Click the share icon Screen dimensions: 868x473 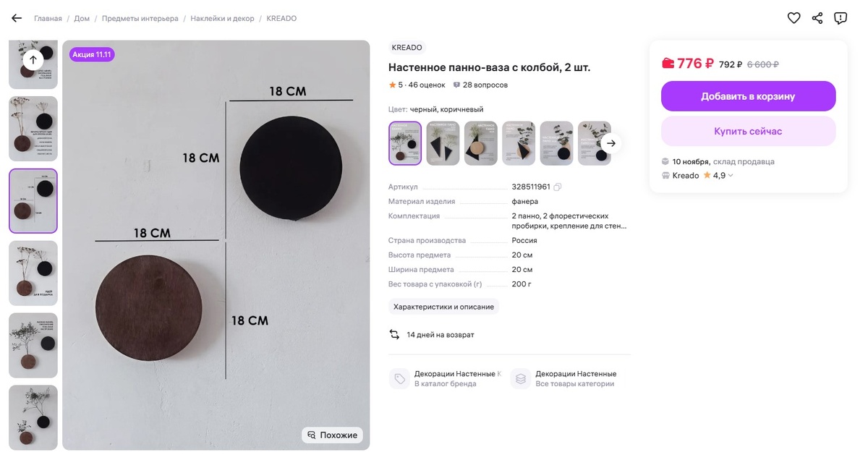tap(817, 18)
